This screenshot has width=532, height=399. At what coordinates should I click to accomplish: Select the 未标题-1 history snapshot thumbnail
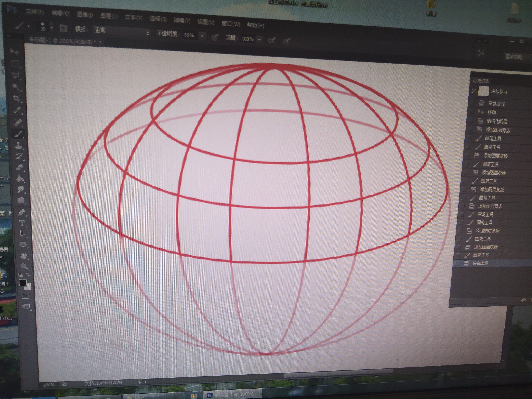[x=483, y=91]
